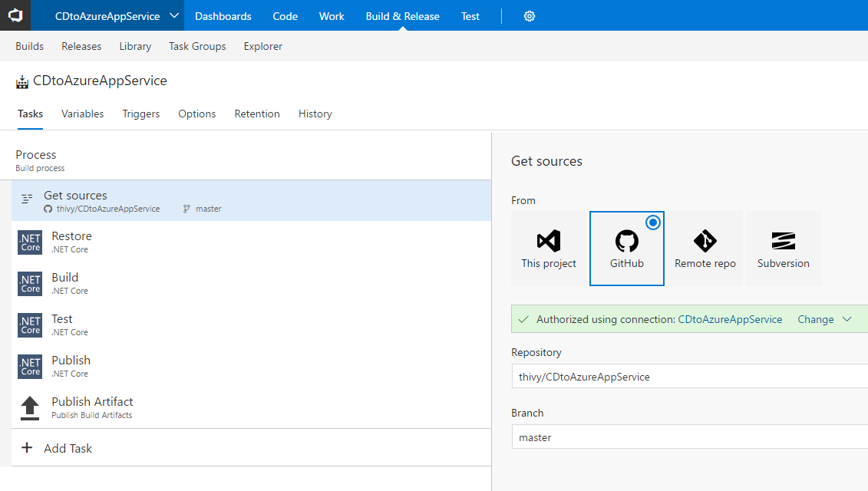
Task: Select the Test .NET Core task icon
Action: 30,325
